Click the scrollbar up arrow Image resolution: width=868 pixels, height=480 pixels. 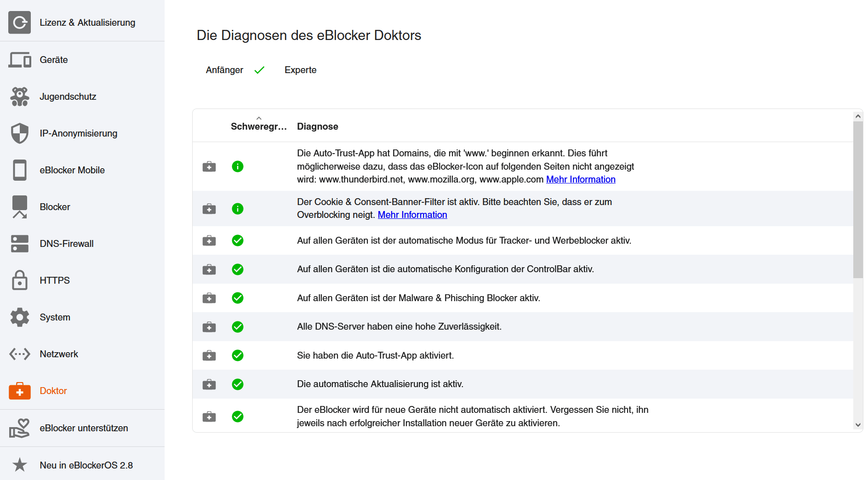click(858, 116)
